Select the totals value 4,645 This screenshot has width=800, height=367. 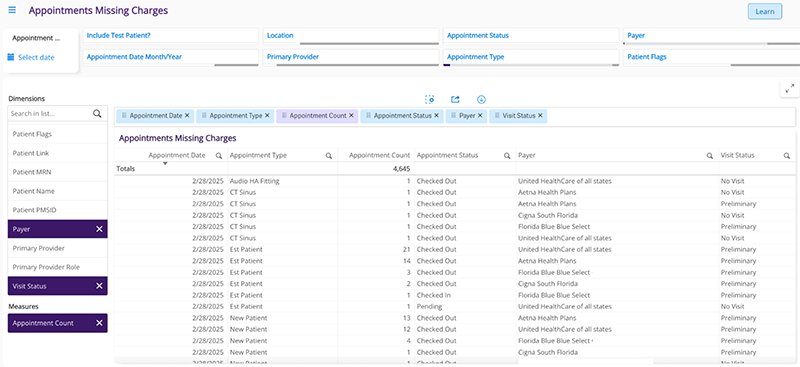point(402,168)
